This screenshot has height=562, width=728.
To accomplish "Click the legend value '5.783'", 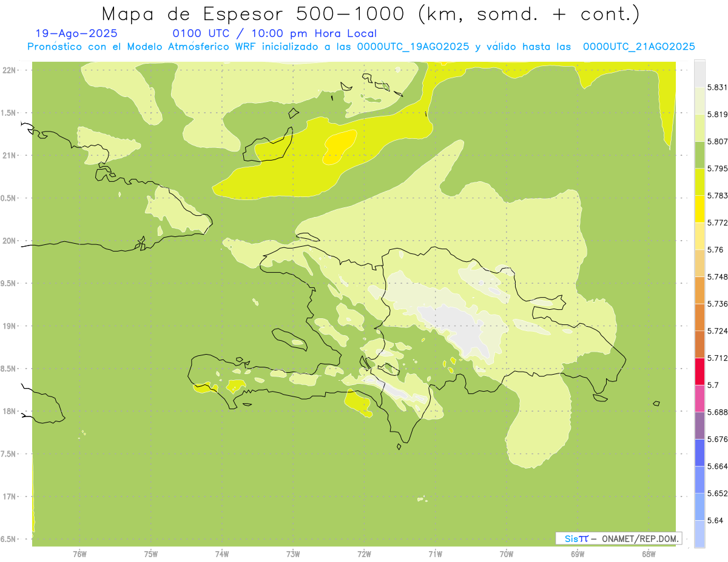I will [x=717, y=195].
